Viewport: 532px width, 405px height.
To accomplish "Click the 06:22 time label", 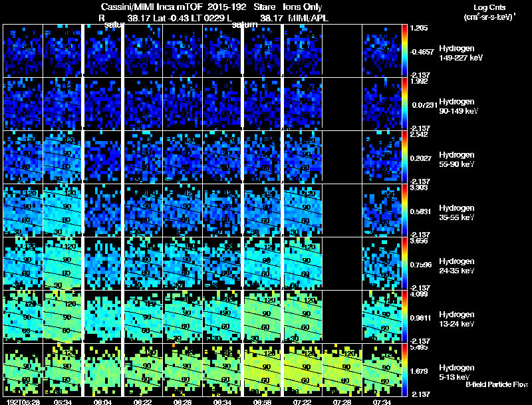I will (x=143, y=402).
